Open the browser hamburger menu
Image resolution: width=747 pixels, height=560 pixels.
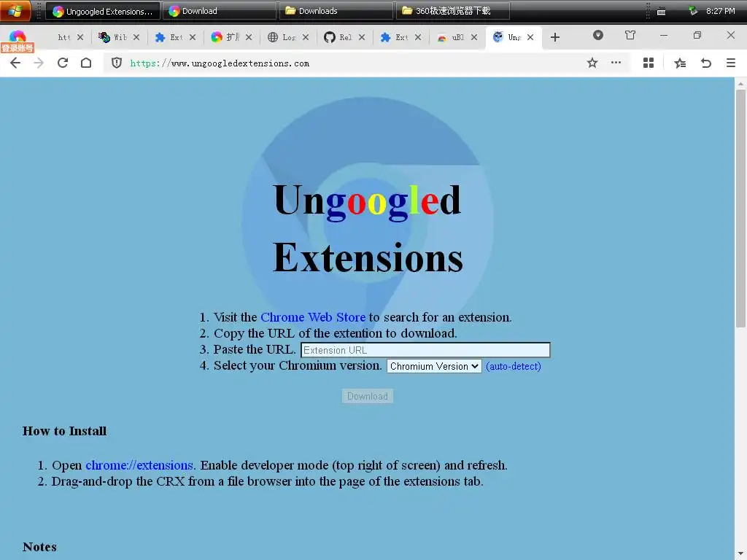pyautogui.click(x=731, y=63)
